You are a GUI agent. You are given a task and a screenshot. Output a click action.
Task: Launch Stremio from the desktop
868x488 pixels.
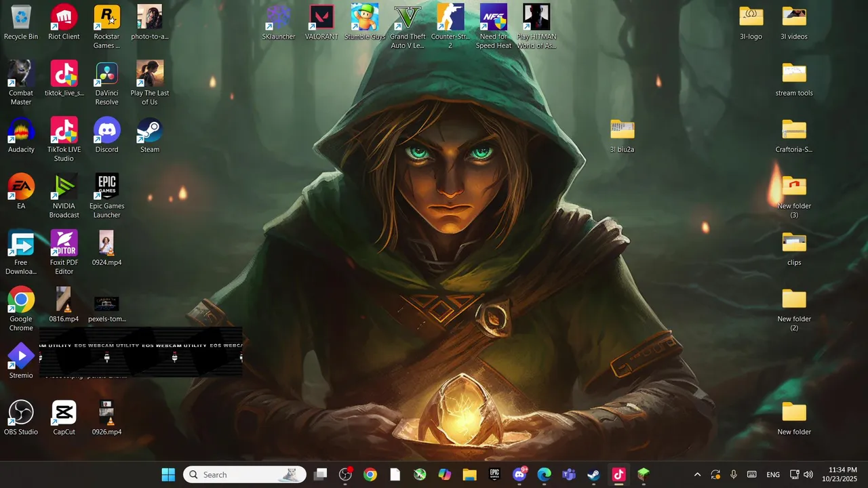21,361
